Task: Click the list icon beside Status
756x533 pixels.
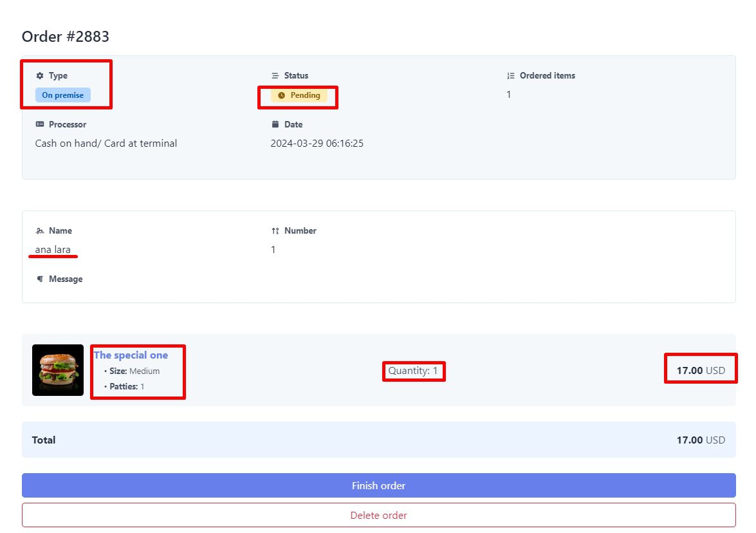Action: (275, 76)
